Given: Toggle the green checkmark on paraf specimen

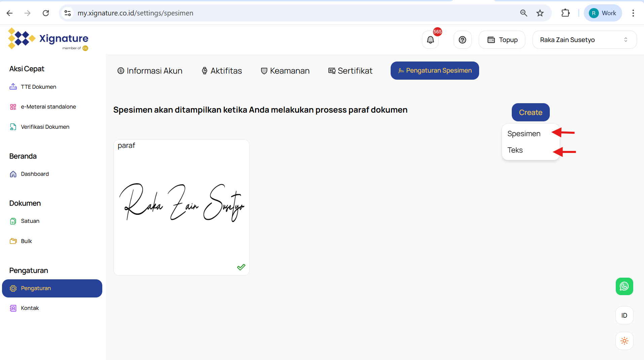Looking at the screenshot, I should [241, 267].
